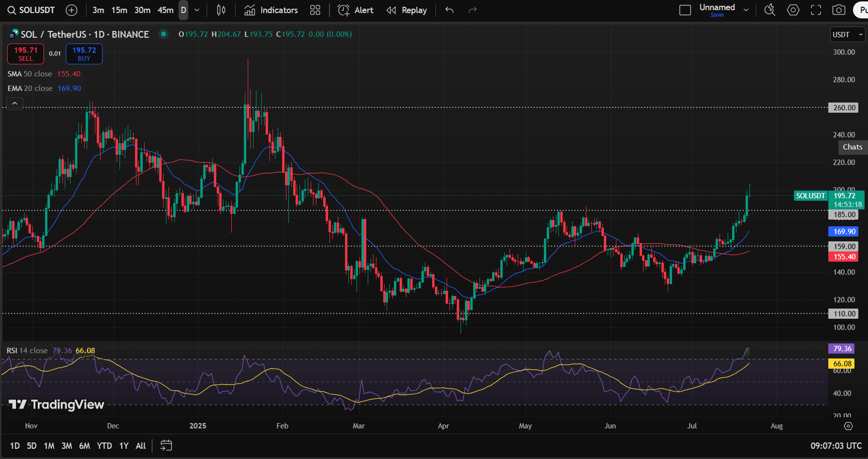Set range to 6M
The width and height of the screenshot is (868, 459).
pyautogui.click(x=85, y=446)
